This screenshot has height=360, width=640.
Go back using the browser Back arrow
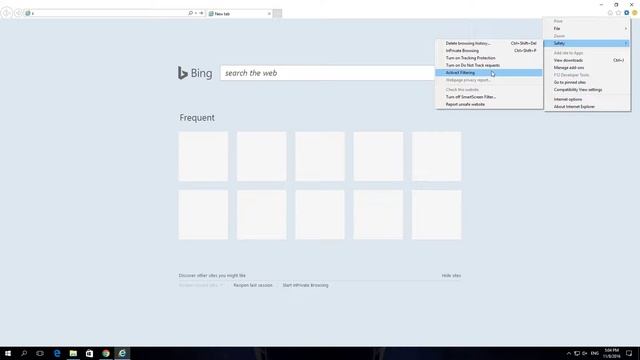point(6,13)
